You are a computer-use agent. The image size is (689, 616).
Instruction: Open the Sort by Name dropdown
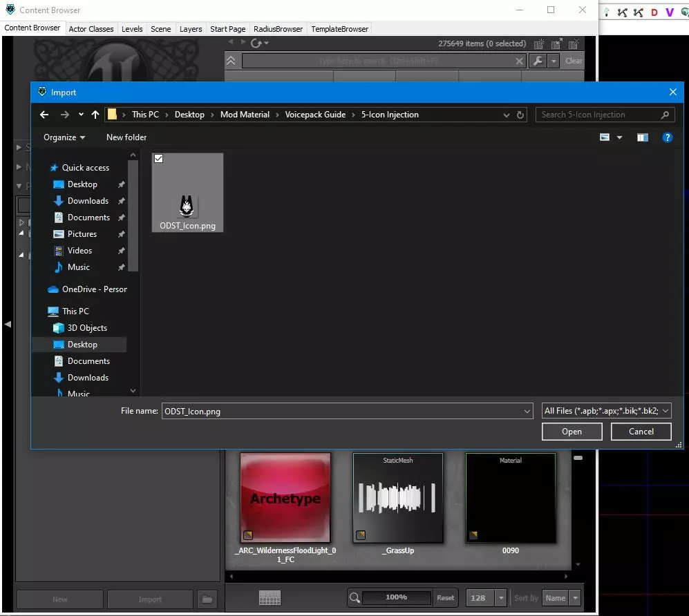561,598
